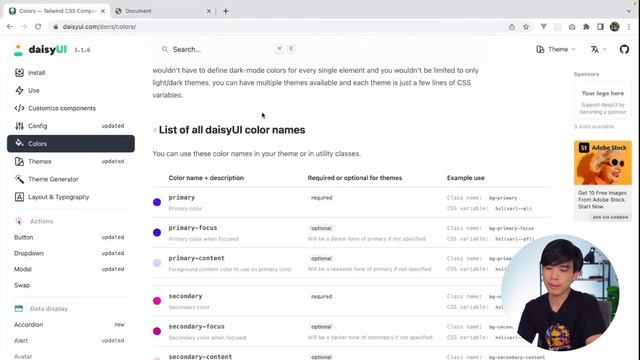Click the optional label in primary-content row

[x=321, y=258]
